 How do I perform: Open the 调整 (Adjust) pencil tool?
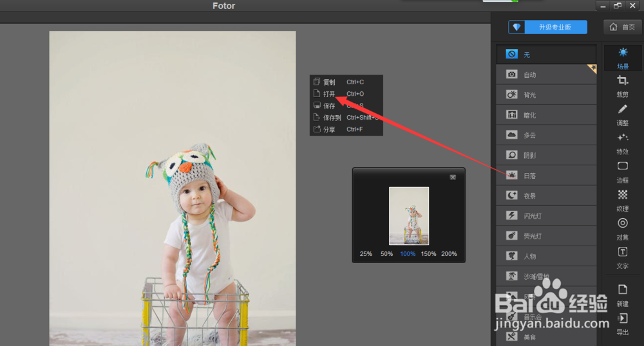tap(623, 109)
